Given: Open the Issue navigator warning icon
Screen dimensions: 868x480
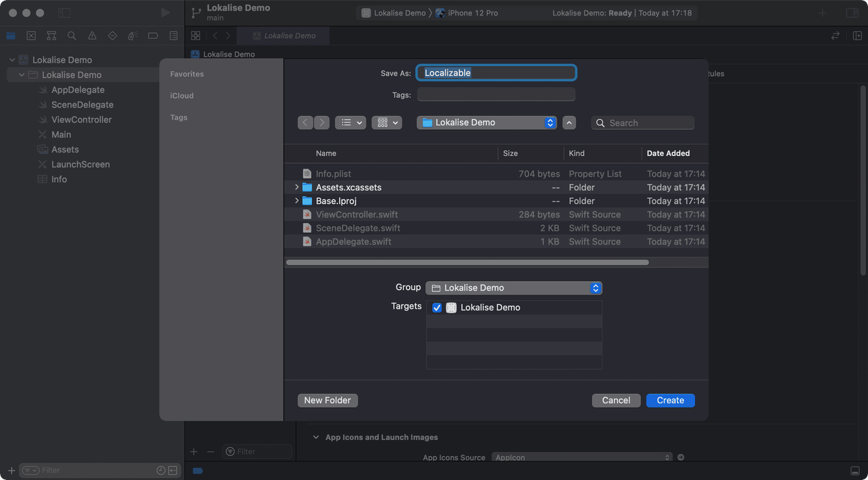Looking at the screenshot, I should click(x=92, y=35).
